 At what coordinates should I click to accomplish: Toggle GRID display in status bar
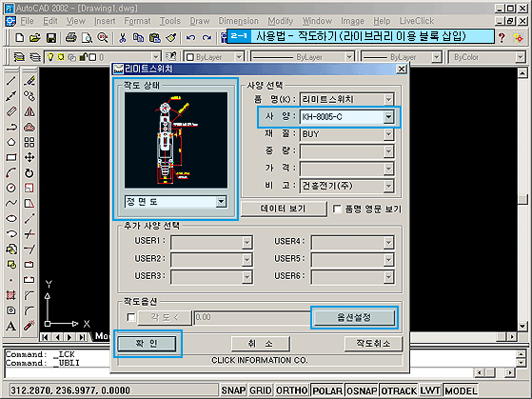tap(260, 390)
